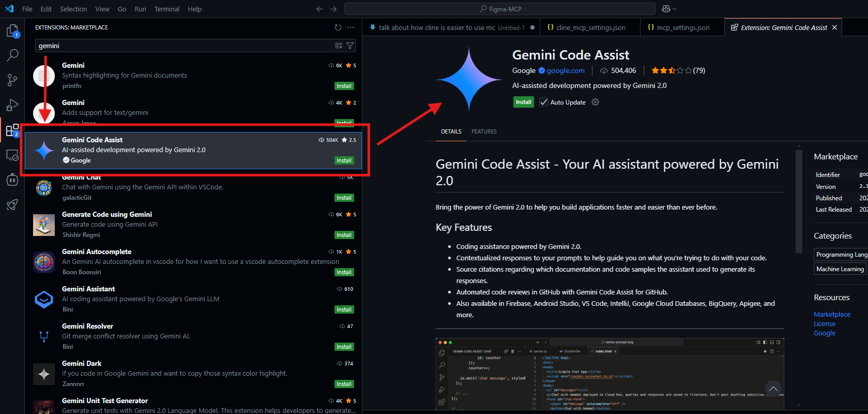The image size is (868, 414).
Task: Open the Selection menu
Action: (x=73, y=9)
